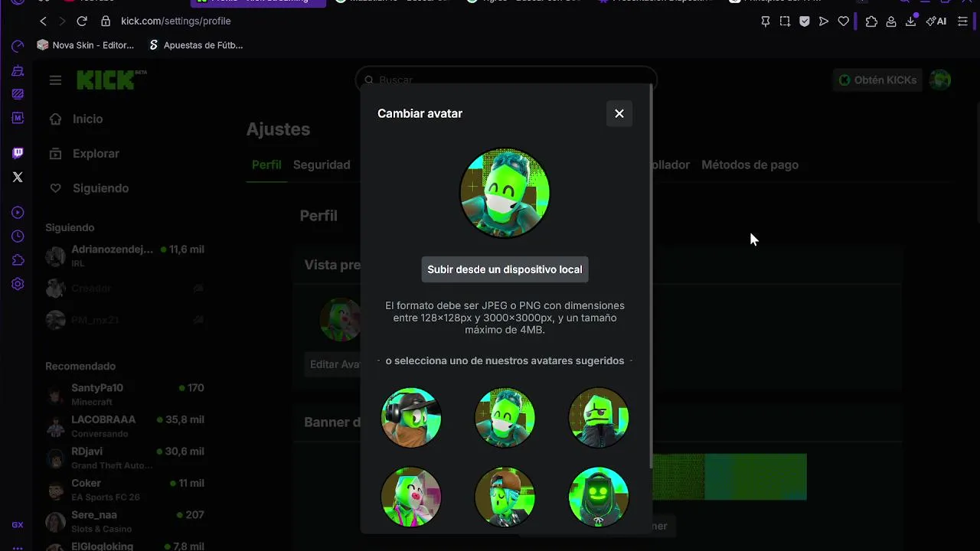This screenshot has width=980, height=551.
Task: Close the Cambiar avatar dialog
Action: click(x=619, y=113)
